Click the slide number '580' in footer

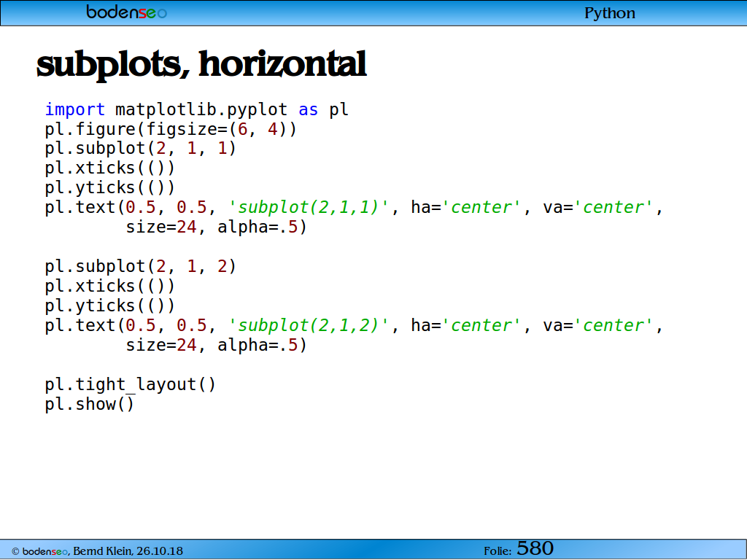click(x=535, y=548)
